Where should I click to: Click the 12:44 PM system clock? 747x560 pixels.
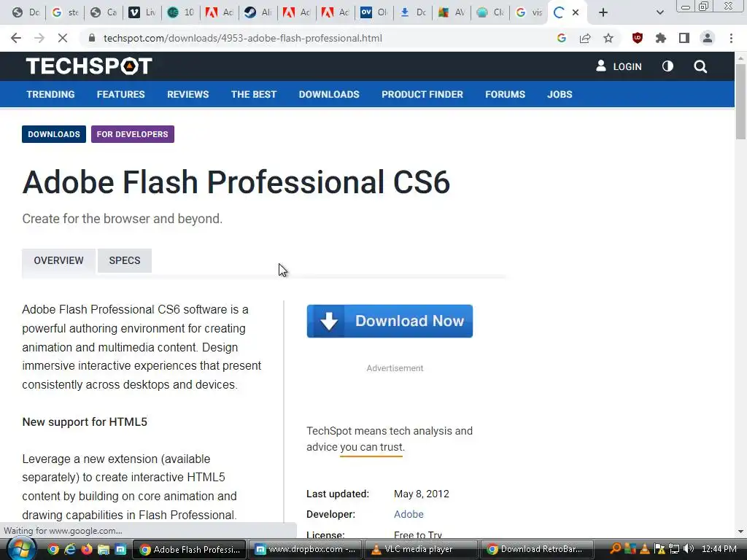tap(719, 549)
